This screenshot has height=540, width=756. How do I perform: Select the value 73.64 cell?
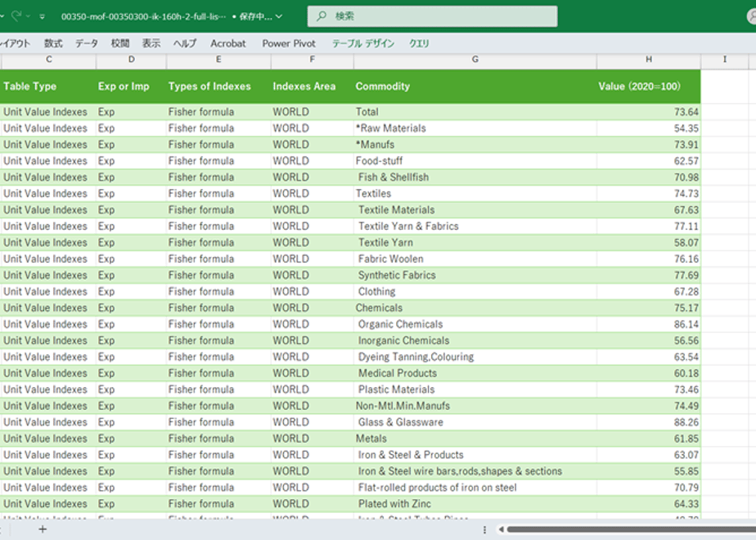(649, 112)
